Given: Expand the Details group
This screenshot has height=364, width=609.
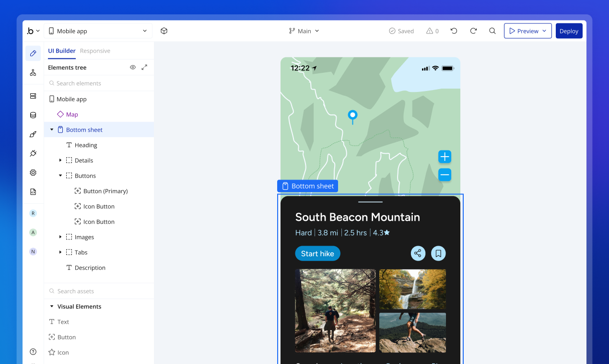Looking at the screenshot, I should 60,160.
